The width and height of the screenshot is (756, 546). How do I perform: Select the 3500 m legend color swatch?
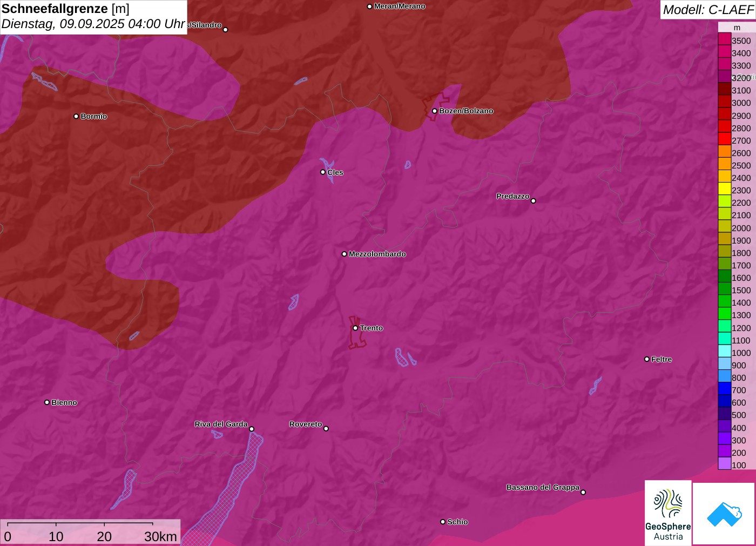tap(724, 39)
